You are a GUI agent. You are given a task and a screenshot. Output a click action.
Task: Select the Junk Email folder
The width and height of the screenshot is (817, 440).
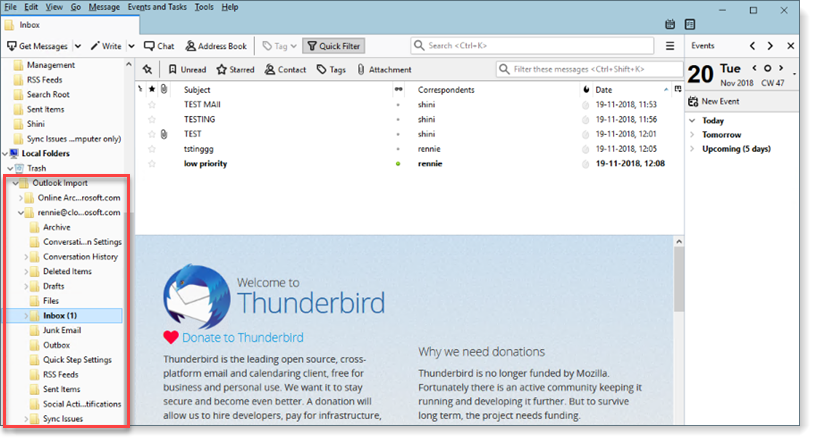61,331
